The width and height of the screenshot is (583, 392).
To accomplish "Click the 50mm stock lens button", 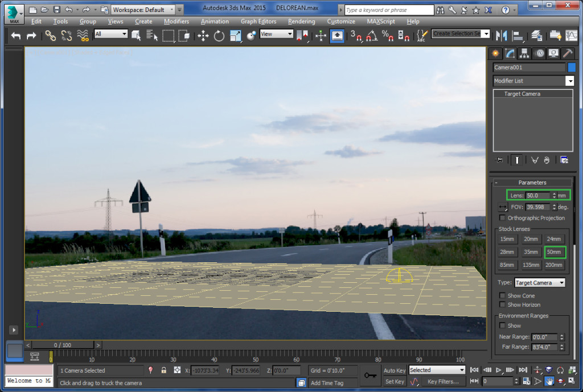I will click(553, 252).
